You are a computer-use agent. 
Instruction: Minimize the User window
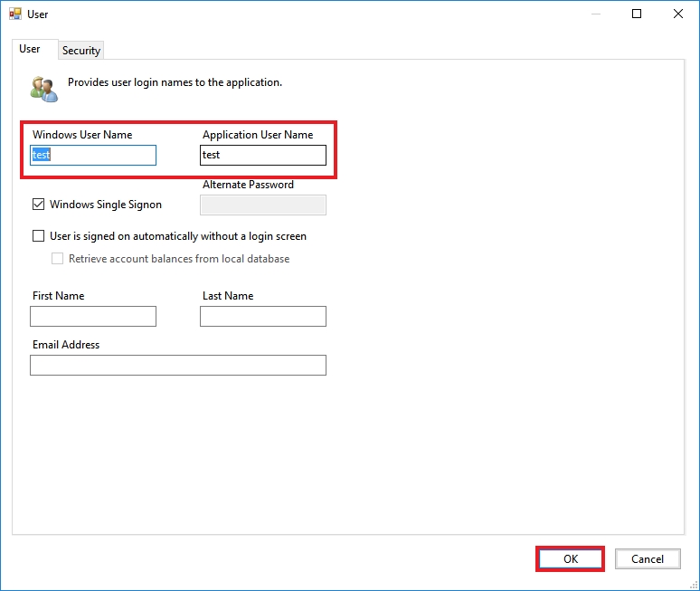(595, 14)
